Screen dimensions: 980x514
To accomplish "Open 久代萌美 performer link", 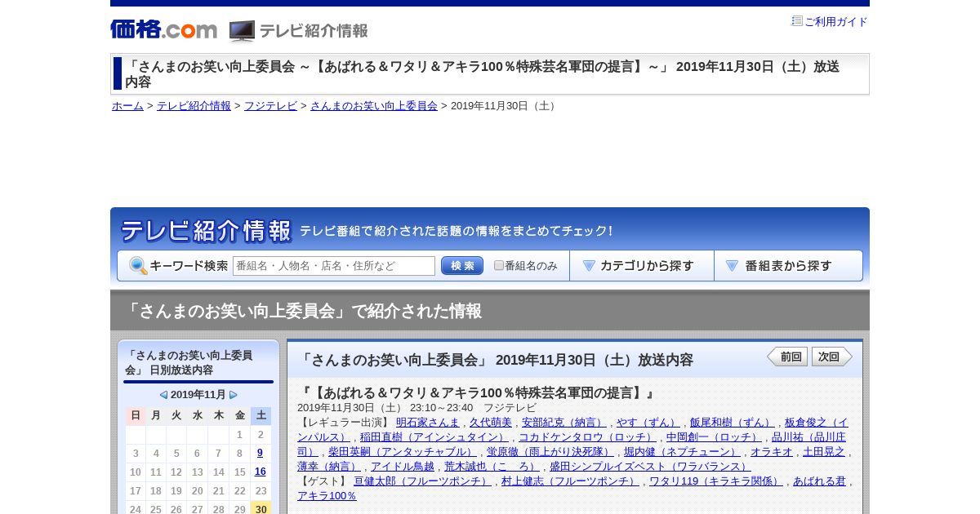I will [491, 423].
